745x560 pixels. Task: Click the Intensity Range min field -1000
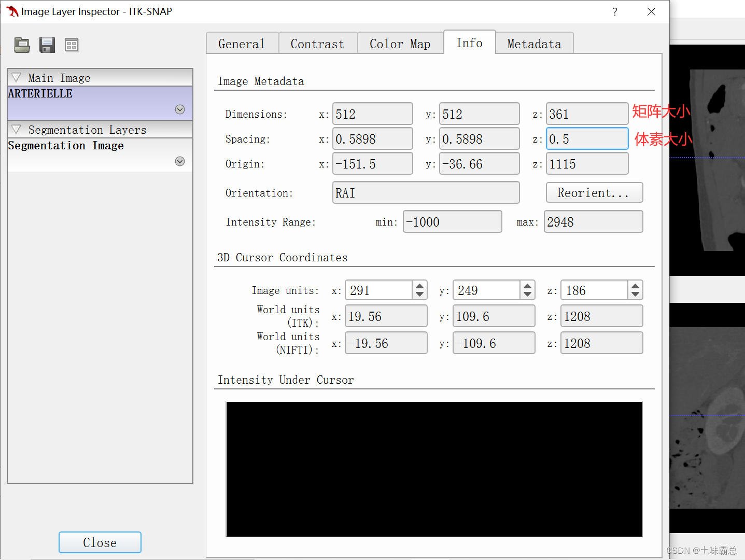click(453, 222)
